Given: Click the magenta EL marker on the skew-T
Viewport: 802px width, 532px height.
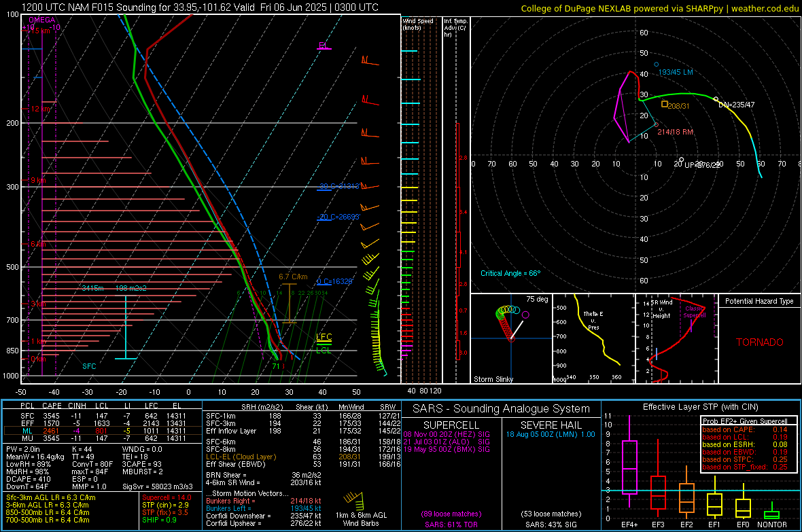Looking at the screenshot, I should point(324,46).
